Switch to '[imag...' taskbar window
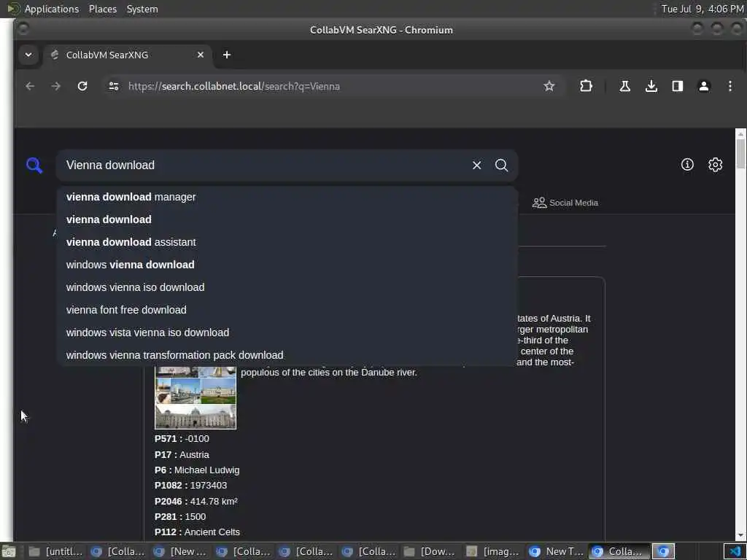 coord(493,551)
